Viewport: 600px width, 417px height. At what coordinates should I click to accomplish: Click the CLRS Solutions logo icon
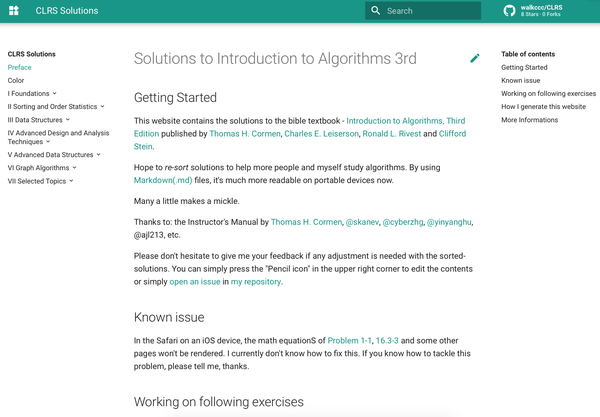click(x=14, y=11)
